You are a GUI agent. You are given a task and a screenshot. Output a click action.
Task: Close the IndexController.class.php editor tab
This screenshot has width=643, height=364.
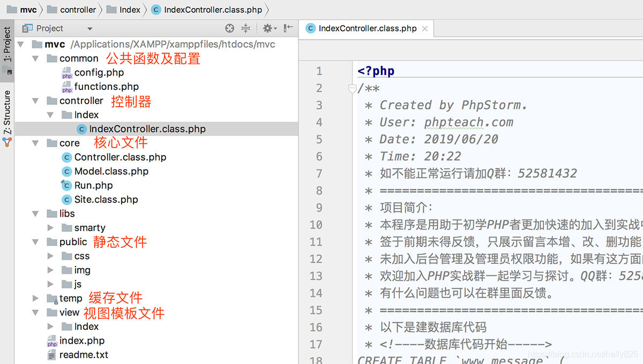pyautogui.click(x=425, y=29)
